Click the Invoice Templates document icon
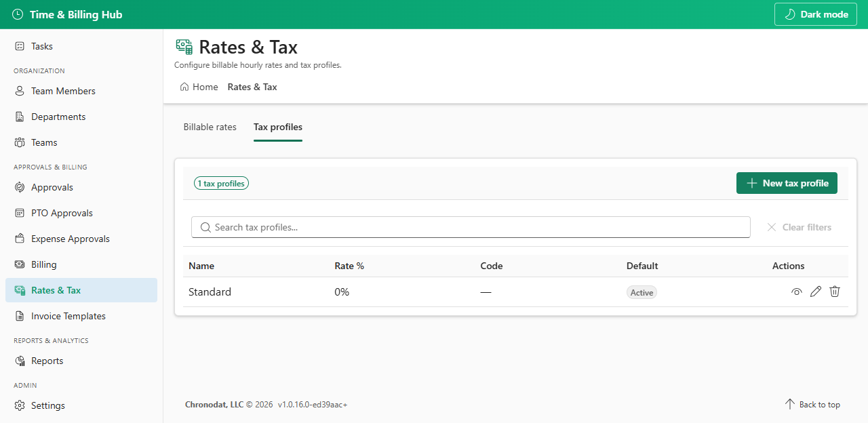Image resolution: width=868 pixels, height=423 pixels. click(20, 316)
